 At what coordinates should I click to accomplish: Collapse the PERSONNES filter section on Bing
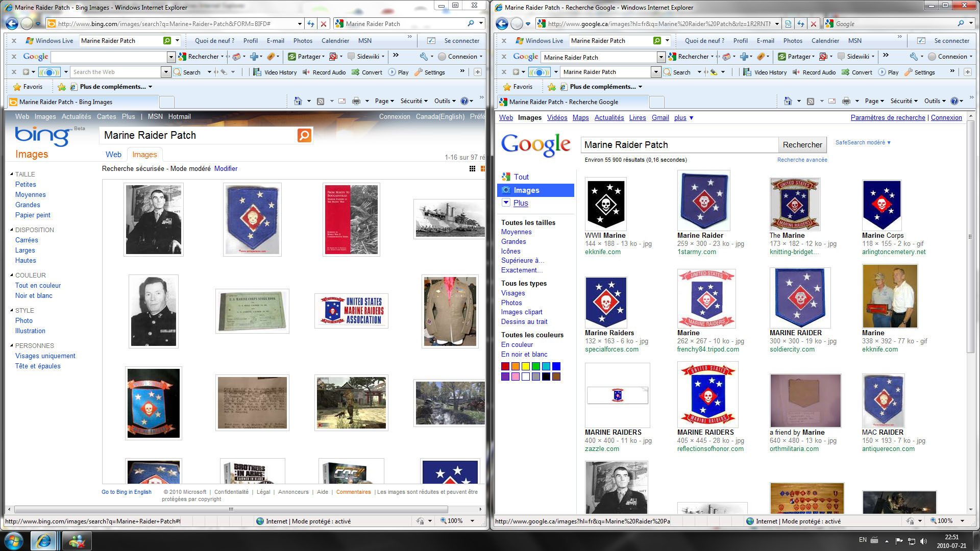coord(12,346)
